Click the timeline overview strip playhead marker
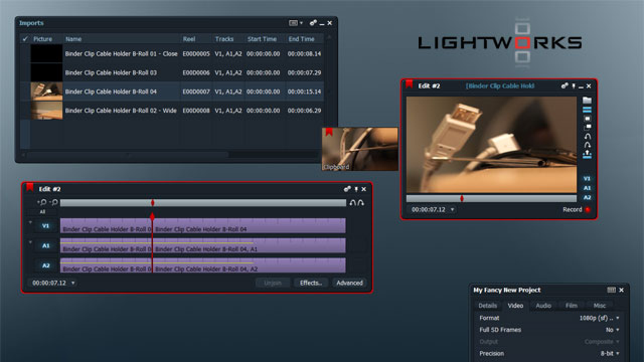 click(x=153, y=203)
